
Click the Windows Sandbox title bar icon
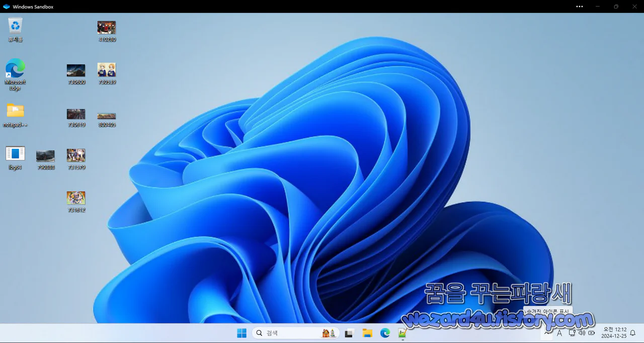pyautogui.click(x=7, y=7)
